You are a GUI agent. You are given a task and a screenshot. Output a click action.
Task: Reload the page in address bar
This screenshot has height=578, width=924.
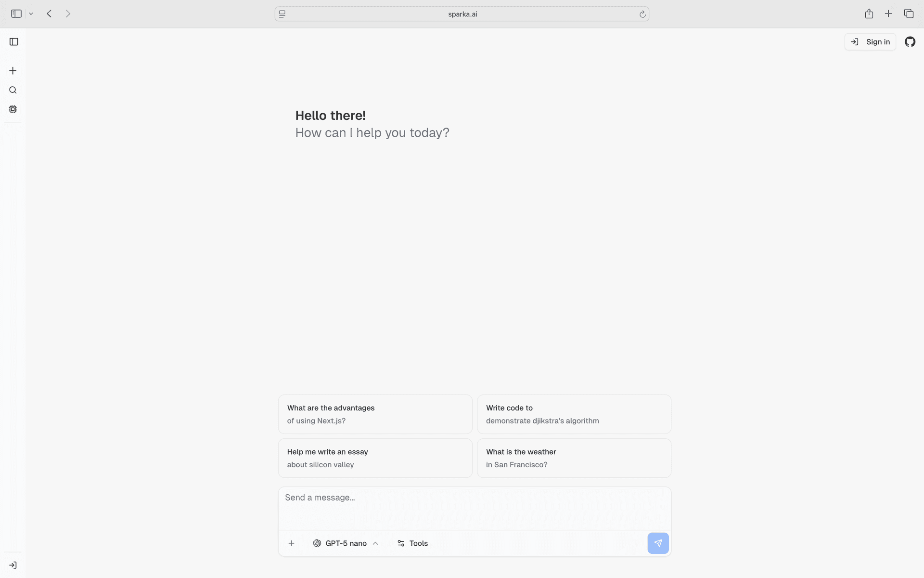[642, 14]
